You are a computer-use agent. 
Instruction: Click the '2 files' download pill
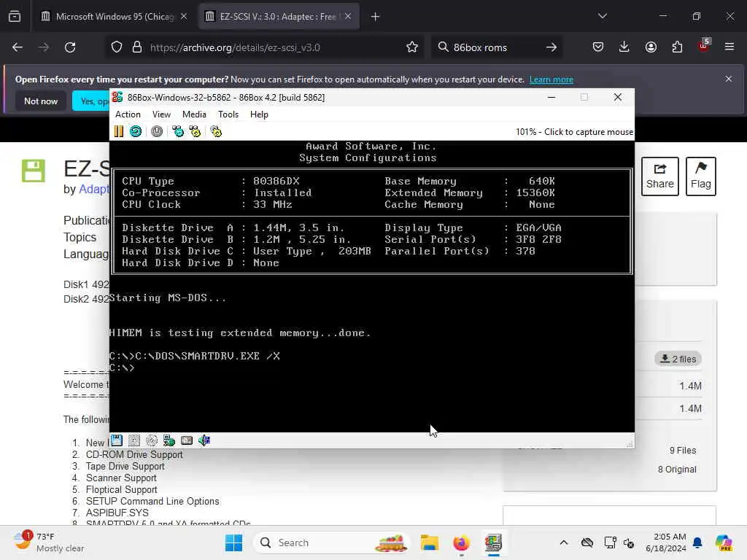point(678,359)
